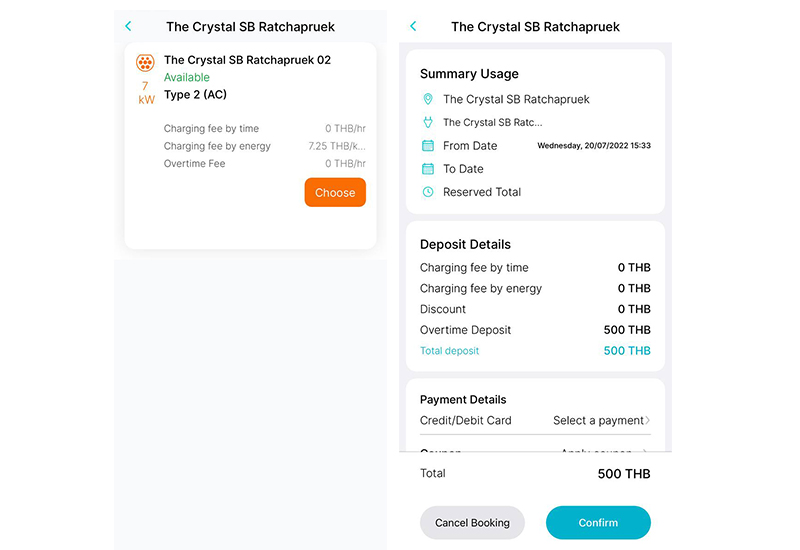
Task: Click the location pin icon in Summary Usage
Action: [428, 99]
